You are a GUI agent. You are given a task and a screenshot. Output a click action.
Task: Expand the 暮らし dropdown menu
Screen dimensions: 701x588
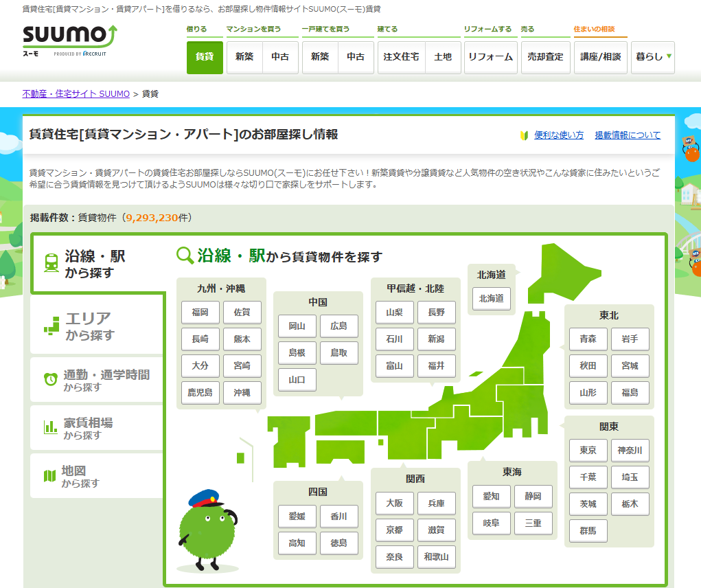tap(653, 57)
